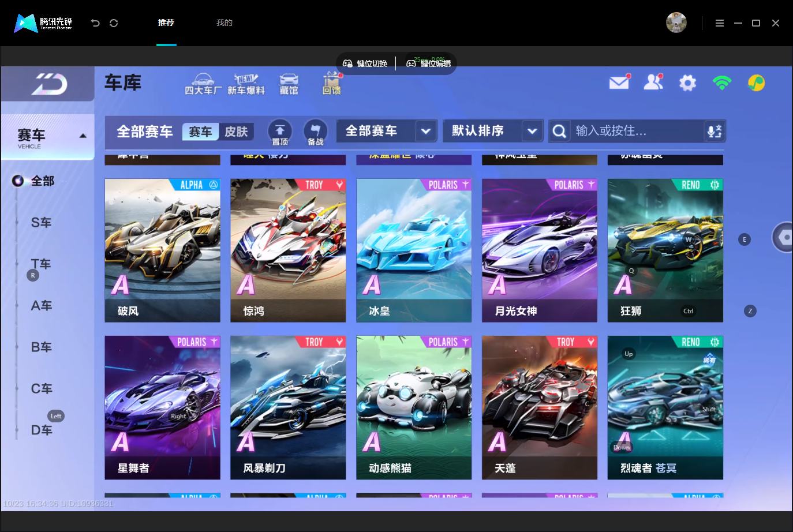The image size is (793, 532).
Task: Select the T车 category
Action: click(42, 264)
